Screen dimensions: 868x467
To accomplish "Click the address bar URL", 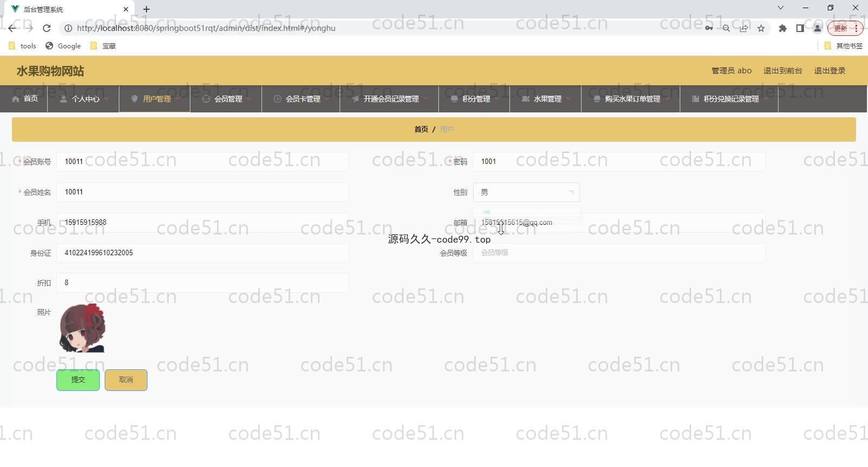I will [206, 28].
